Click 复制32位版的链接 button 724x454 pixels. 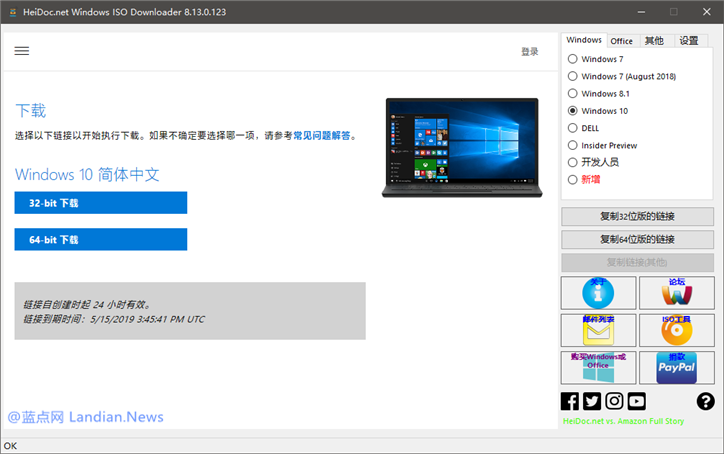pos(637,216)
